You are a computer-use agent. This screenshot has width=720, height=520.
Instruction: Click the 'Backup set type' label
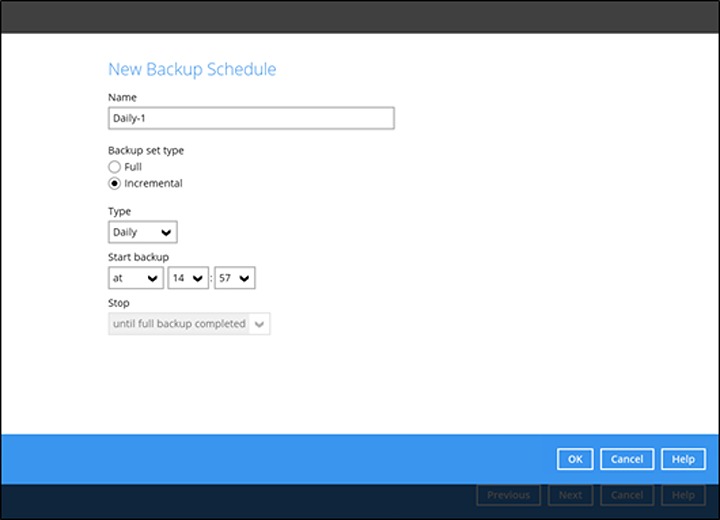[146, 150]
